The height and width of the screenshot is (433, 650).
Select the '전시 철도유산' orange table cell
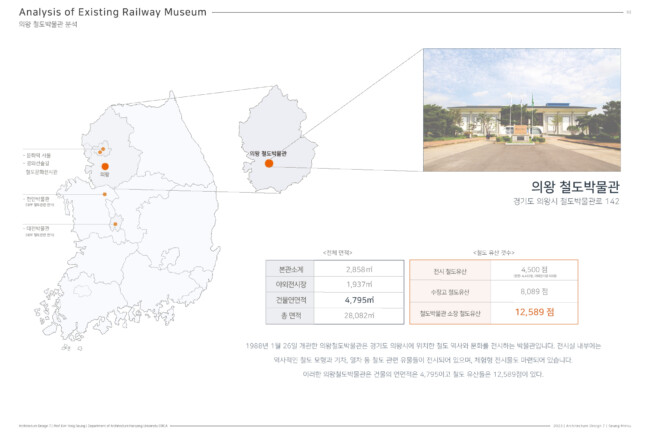click(x=452, y=270)
